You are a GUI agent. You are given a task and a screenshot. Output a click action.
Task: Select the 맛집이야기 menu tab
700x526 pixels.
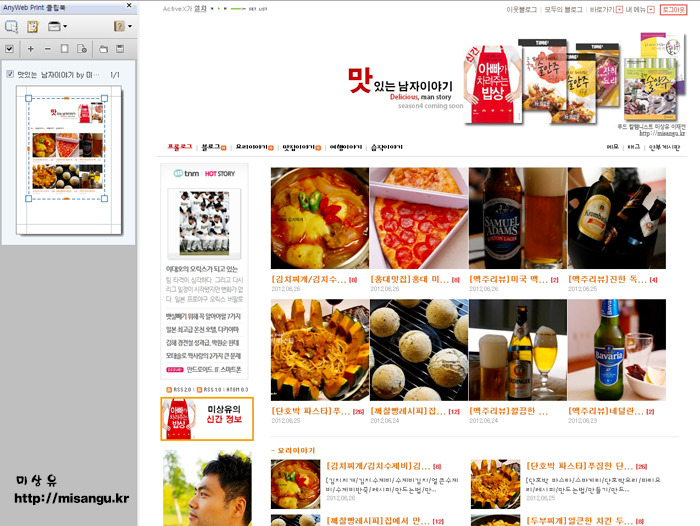tap(299, 147)
